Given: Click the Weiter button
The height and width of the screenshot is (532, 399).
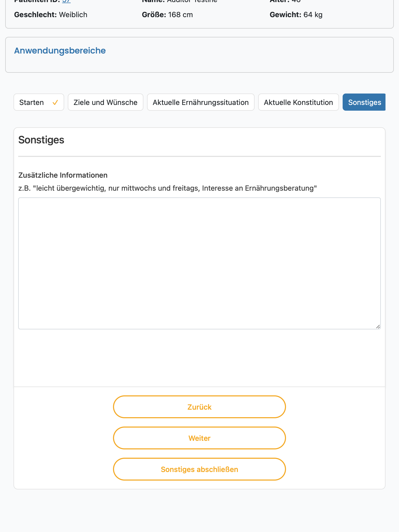Looking at the screenshot, I should [x=199, y=438].
